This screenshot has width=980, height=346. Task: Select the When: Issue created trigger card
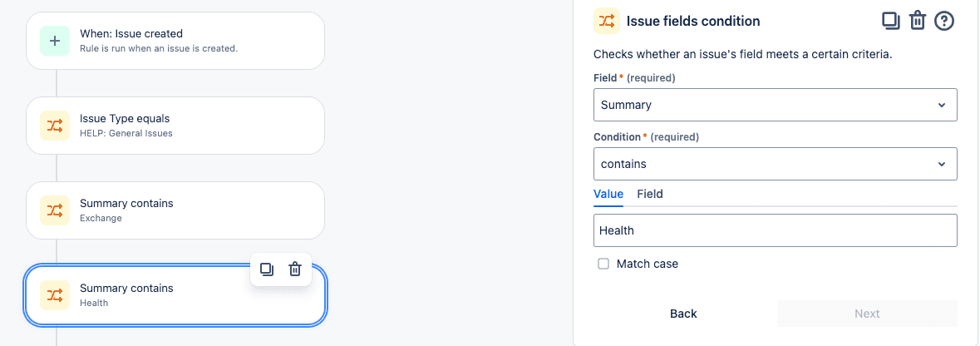point(175,41)
